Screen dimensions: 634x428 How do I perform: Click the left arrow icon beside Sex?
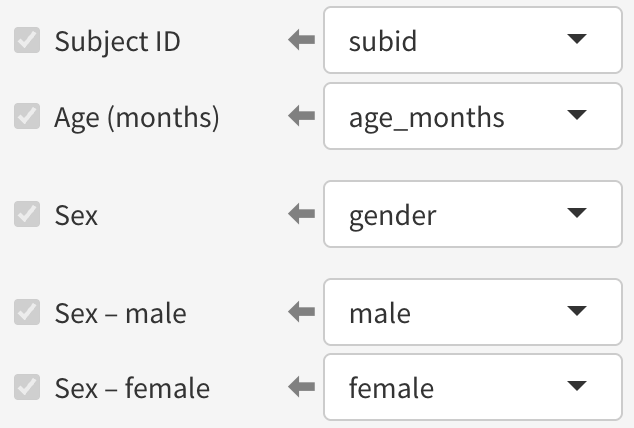pyautogui.click(x=300, y=214)
